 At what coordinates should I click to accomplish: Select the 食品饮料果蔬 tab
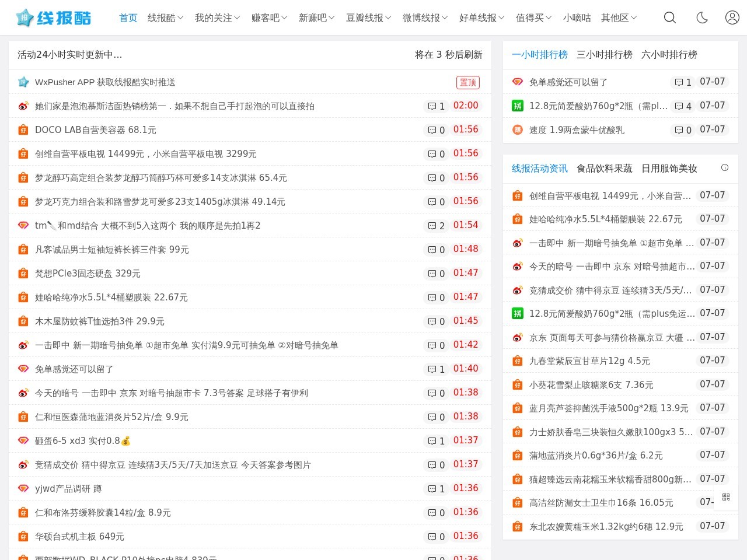click(x=605, y=168)
